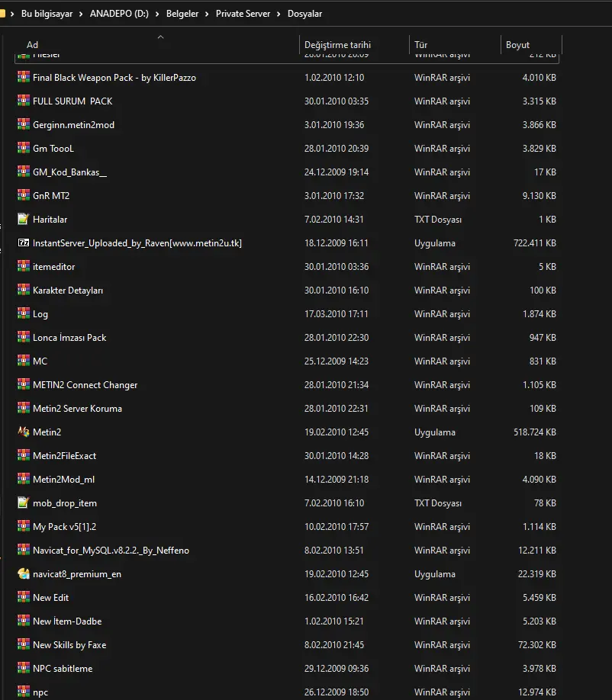Click the InstantServer 7z application icon
The height and width of the screenshot is (700, 612).
click(24, 242)
